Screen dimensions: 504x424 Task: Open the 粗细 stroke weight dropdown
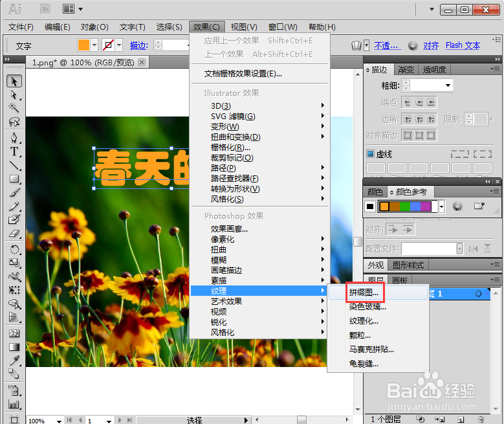(x=448, y=85)
